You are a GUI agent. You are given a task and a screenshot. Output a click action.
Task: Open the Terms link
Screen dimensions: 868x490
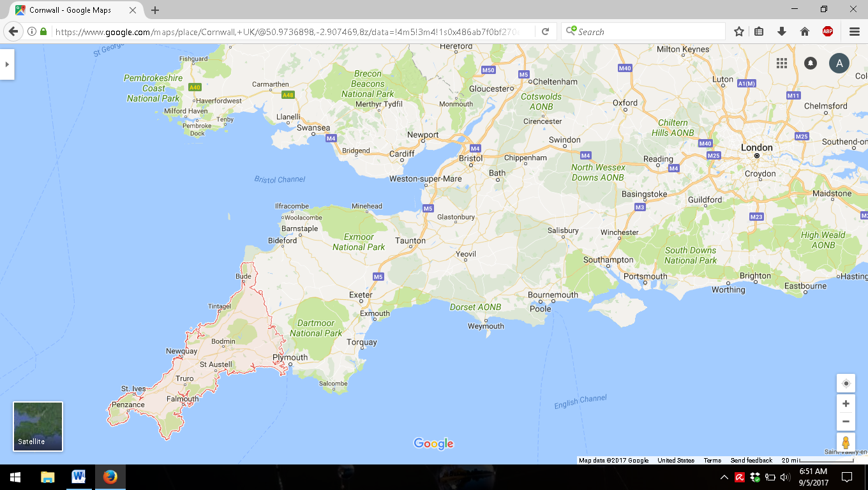click(x=712, y=461)
